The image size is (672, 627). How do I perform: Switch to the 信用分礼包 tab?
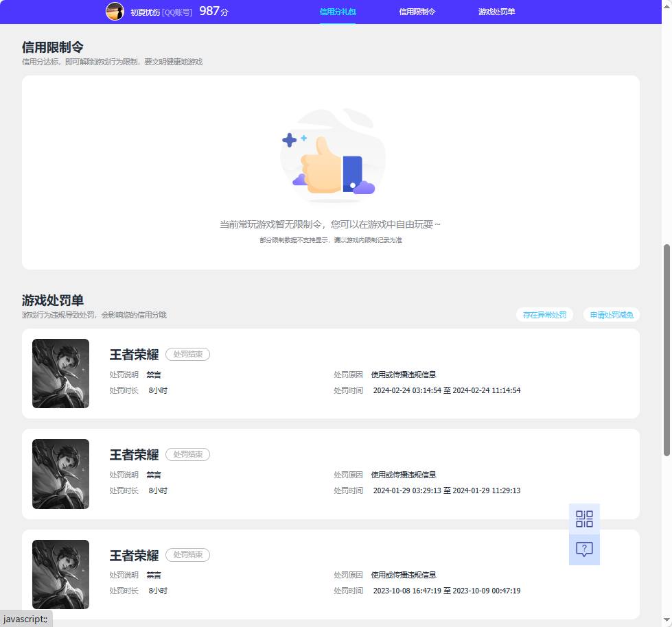coord(338,11)
